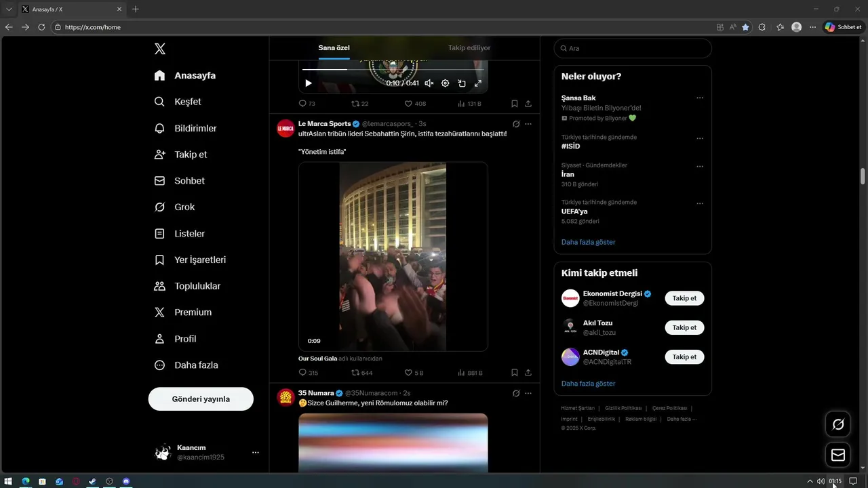Repost the post with 644 reposts

pyautogui.click(x=362, y=373)
